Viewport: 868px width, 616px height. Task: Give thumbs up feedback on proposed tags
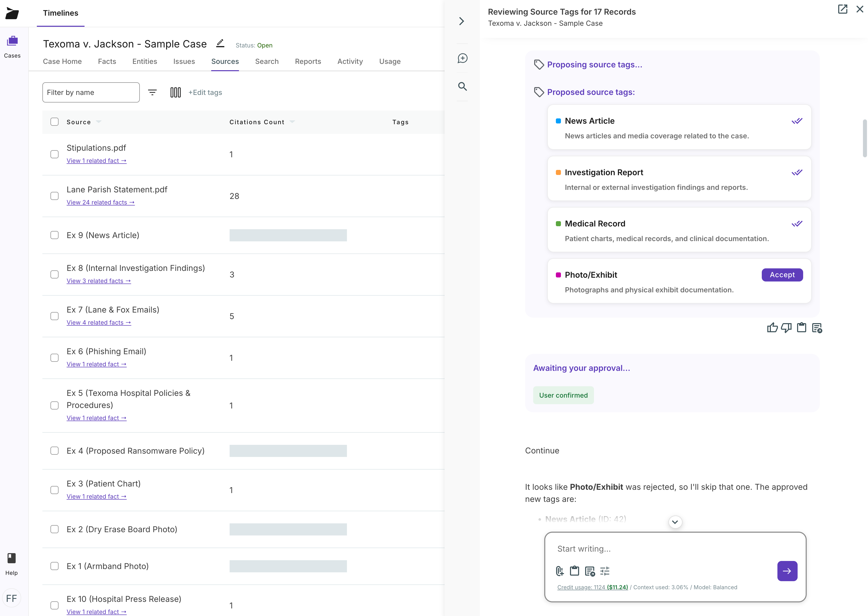tap(773, 327)
